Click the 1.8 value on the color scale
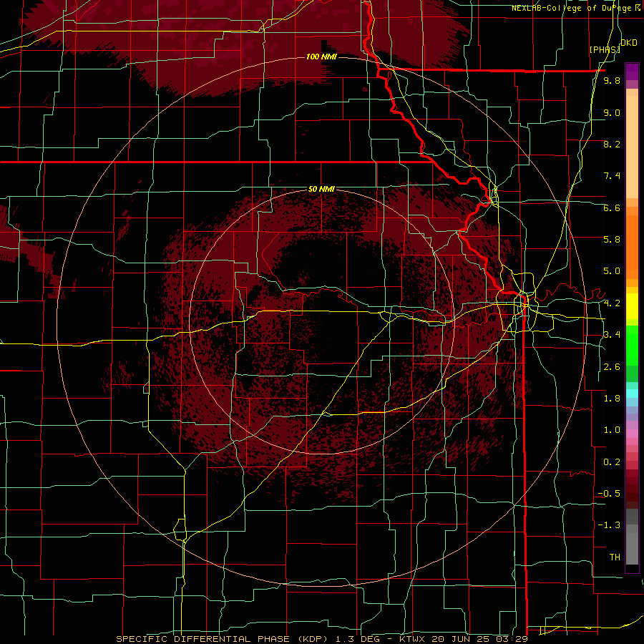The width and height of the screenshot is (644, 644). (x=612, y=399)
